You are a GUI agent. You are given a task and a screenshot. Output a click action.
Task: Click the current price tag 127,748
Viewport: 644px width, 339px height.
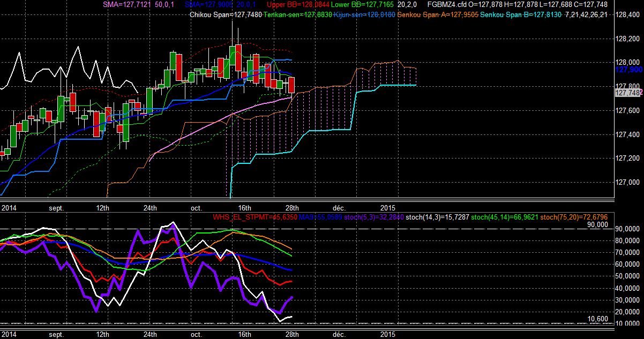pyautogui.click(x=628, y=93)
